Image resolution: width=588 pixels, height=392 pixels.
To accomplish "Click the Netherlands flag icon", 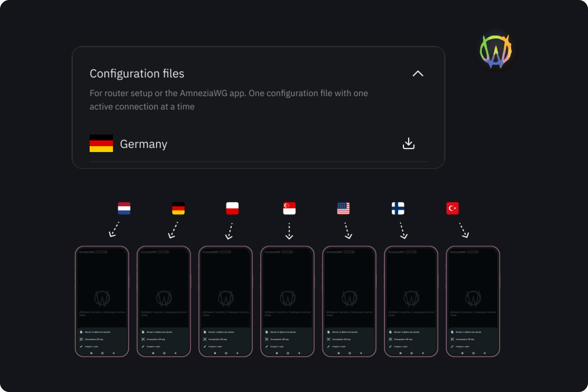I will (124, 208).
